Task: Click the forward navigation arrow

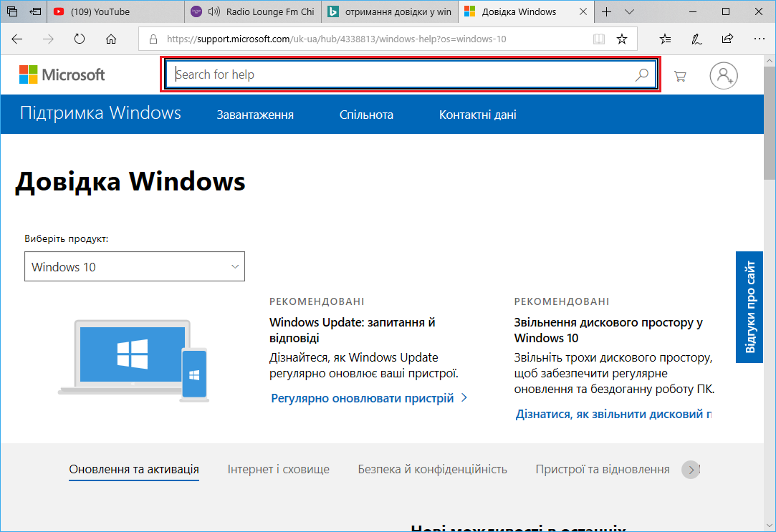Action: (48, 39)
